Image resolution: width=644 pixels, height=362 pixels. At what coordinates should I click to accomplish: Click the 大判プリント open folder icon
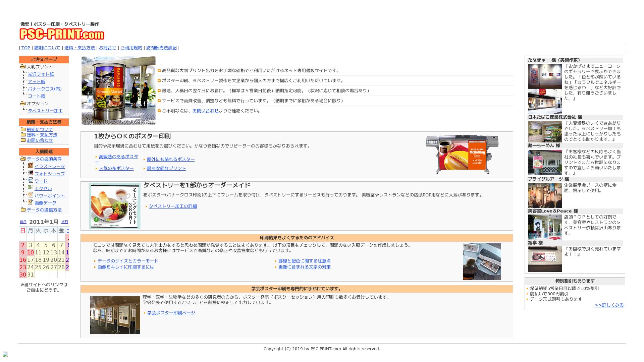pyautogui.click(x=23, y=67)
